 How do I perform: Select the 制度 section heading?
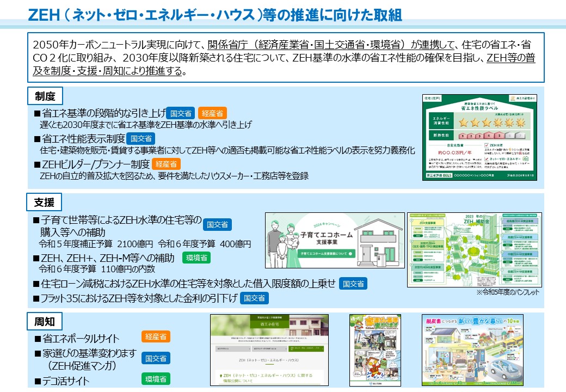tap(45, 97)
